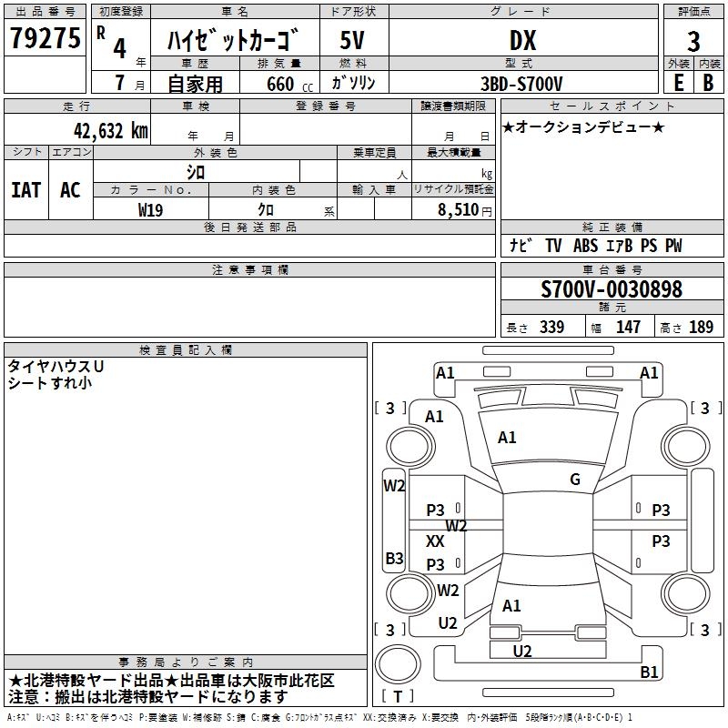
Task: Click recycle deposit amount 8,510円
Action: (464, 210)
